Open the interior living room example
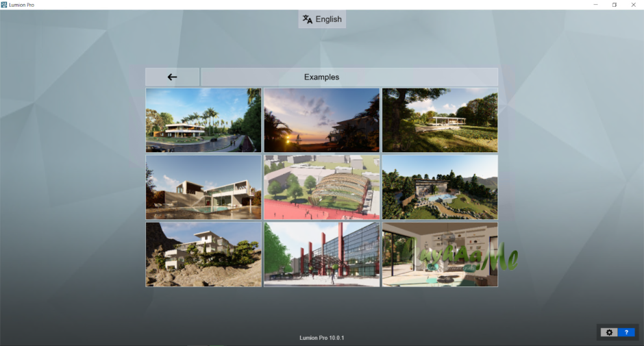Viewport: 644px width, 346px height. click(439, 254)
